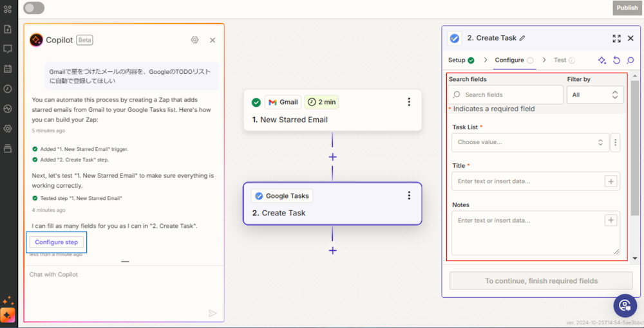The width and height of the screenshot is (644, 328).
Task: Open the activity status icon in sidebar
Action: pos(7,109)
